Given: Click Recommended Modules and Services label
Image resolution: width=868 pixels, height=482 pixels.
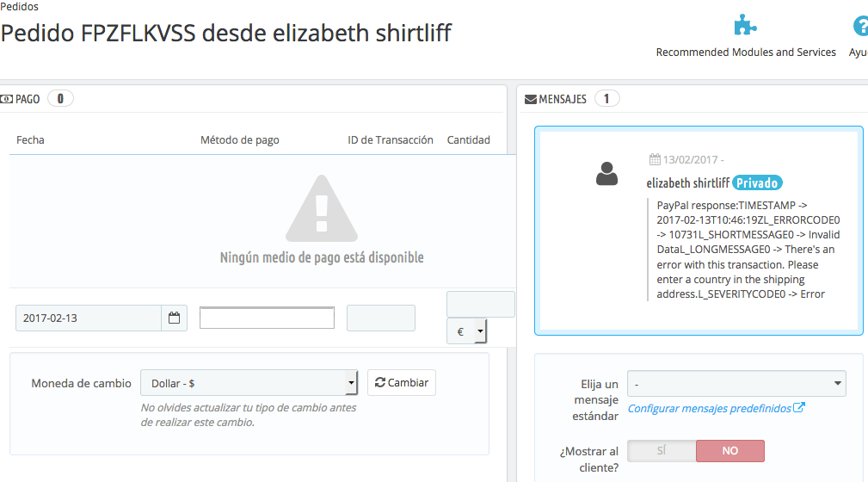Looking at the screenshot, I should point(746,53).
